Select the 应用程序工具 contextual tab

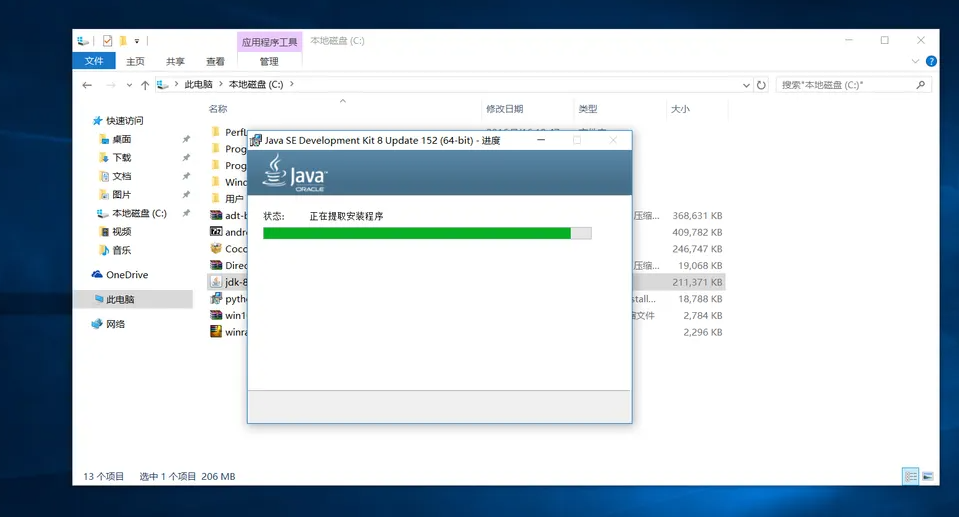point(269,42)
